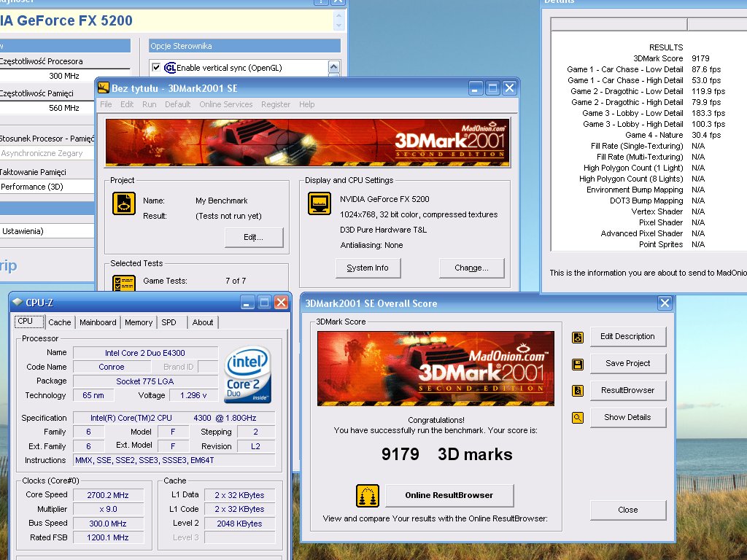Click the Edit Description icon
The image size is (747, 560).
tap(578, 337)
